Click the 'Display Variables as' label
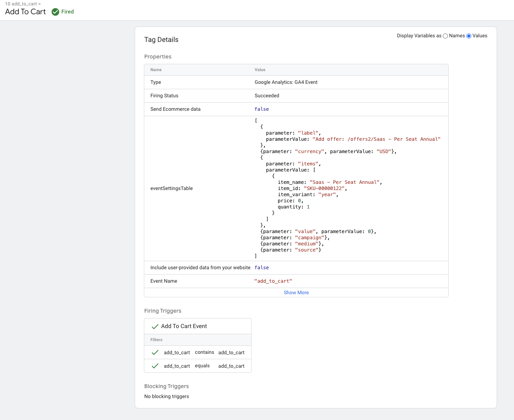Image resolution: width=514 pixels, height=420 pixels. click(419, 36)
